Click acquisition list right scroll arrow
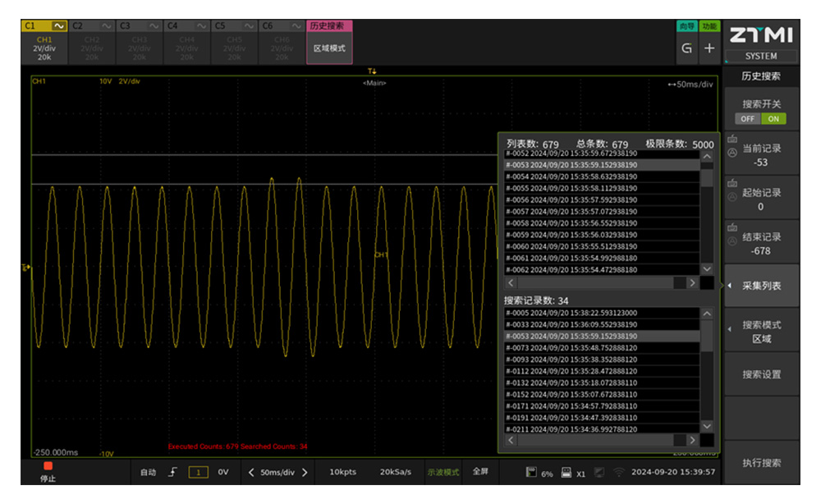Viewport: 821px width, 504px height. point(692,282)
